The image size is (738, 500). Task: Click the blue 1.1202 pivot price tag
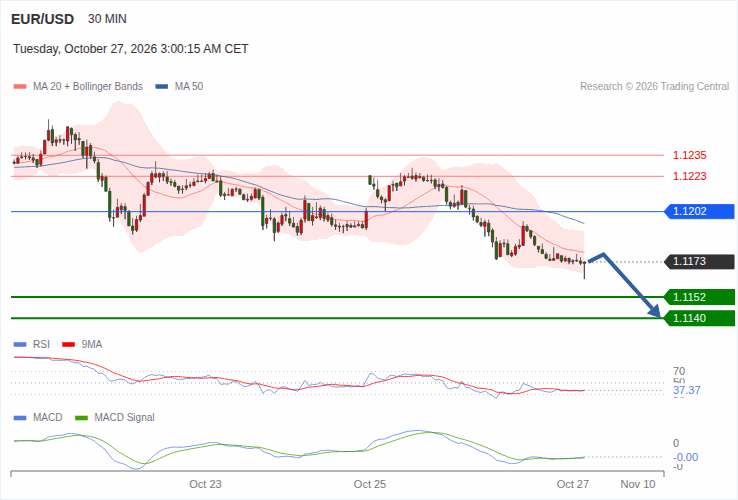699,211
